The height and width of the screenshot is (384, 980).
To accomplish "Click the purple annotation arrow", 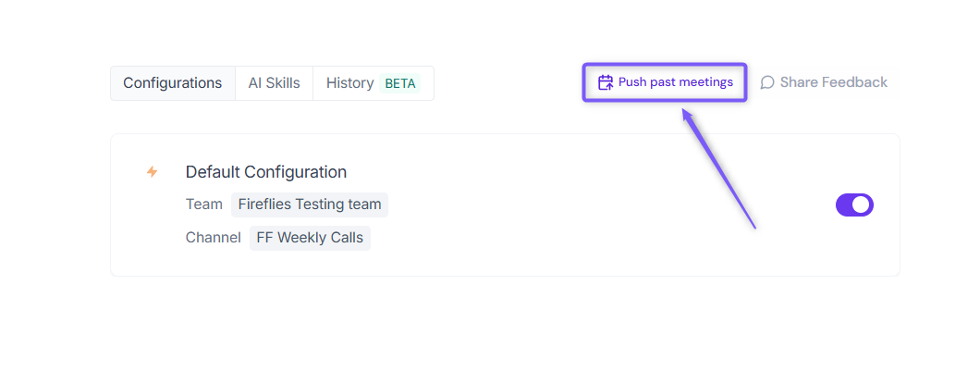I will point(718,168).
